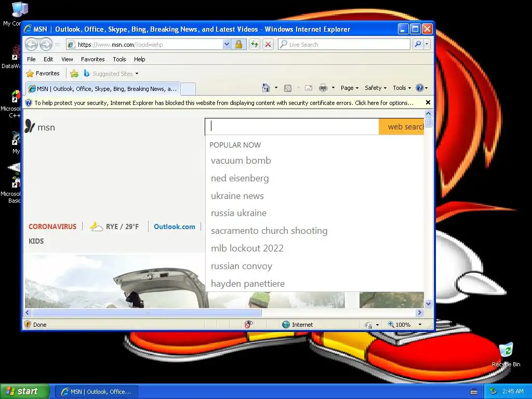This screenshot has height=399, width=532.
Task: Select 'mlb lockout 2022' suggestion
Action: tap(247, 248)
